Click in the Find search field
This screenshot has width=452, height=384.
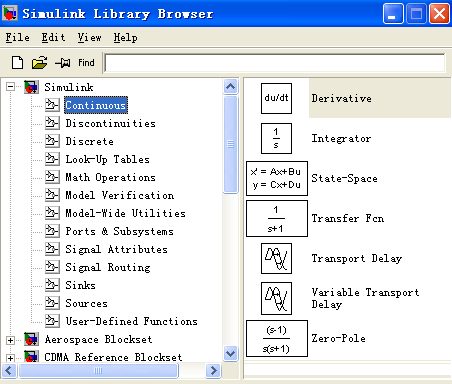tap(275, 63)
